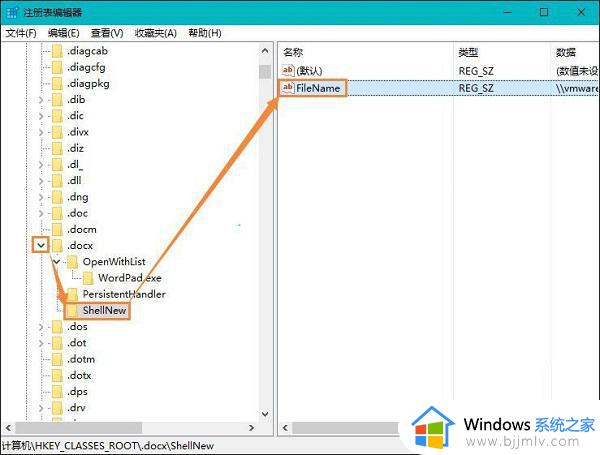600x455 pixels.
Task: Select the OpenWithList folder icon
Action: [x=72, y=262]
